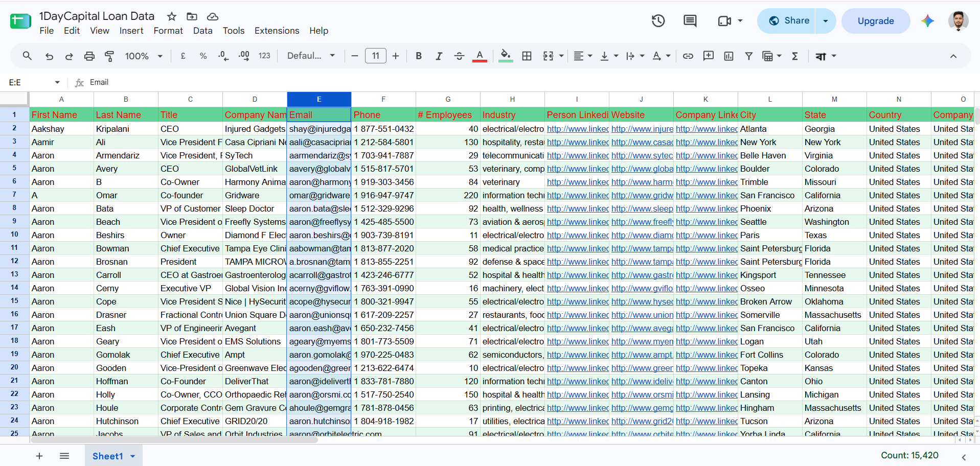Open horizontal align dropdown
The width and height of the screenshot is (980, 466).
(583, 56)
